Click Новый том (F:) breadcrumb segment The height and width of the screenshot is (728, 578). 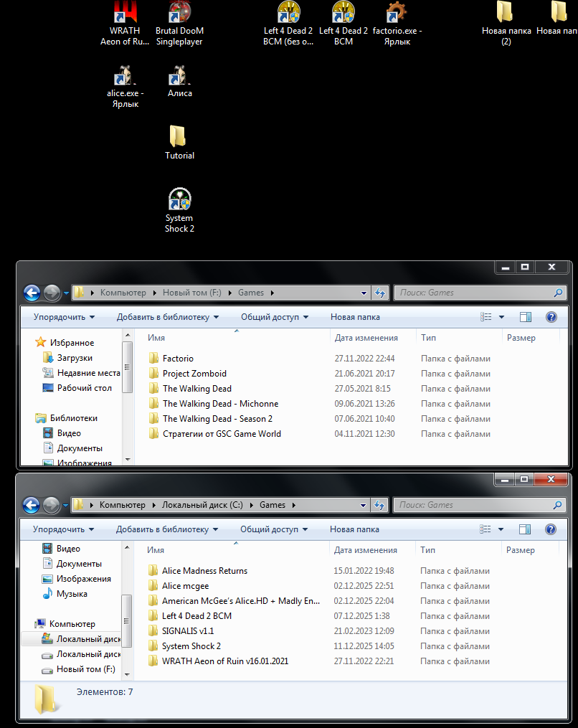pyautogui.click(x=191, y=293)
